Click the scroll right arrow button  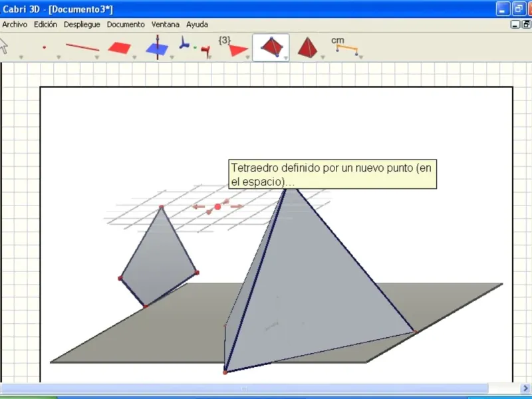(x=526, y=388)
